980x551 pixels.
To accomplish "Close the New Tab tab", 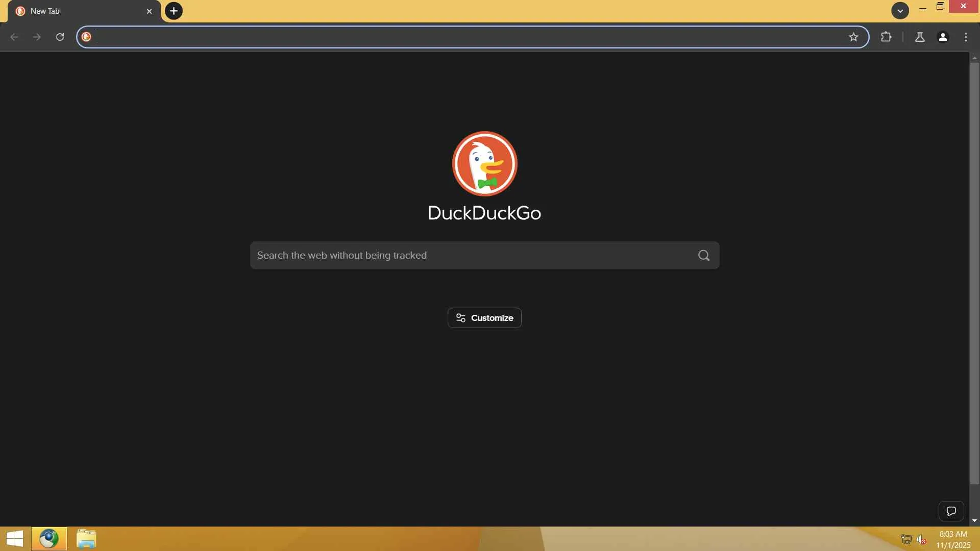I will click(149, 11).
